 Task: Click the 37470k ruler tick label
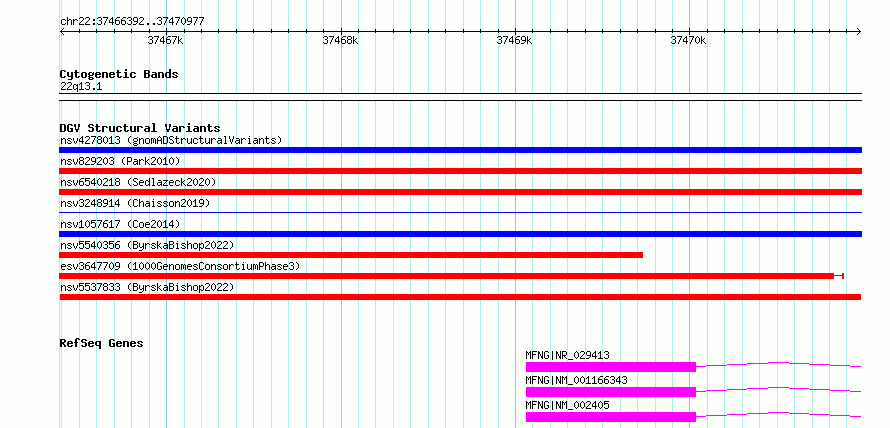[689, 40]
